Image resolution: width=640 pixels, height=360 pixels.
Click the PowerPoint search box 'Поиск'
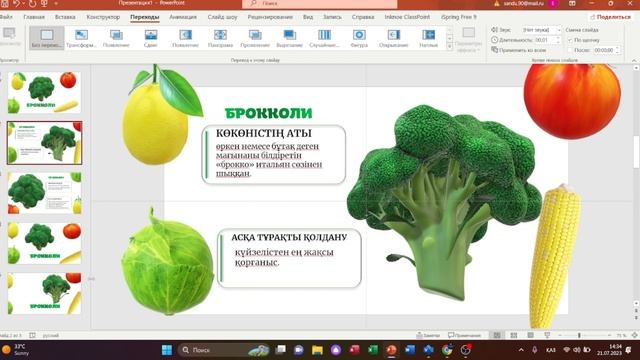(320, 4)
